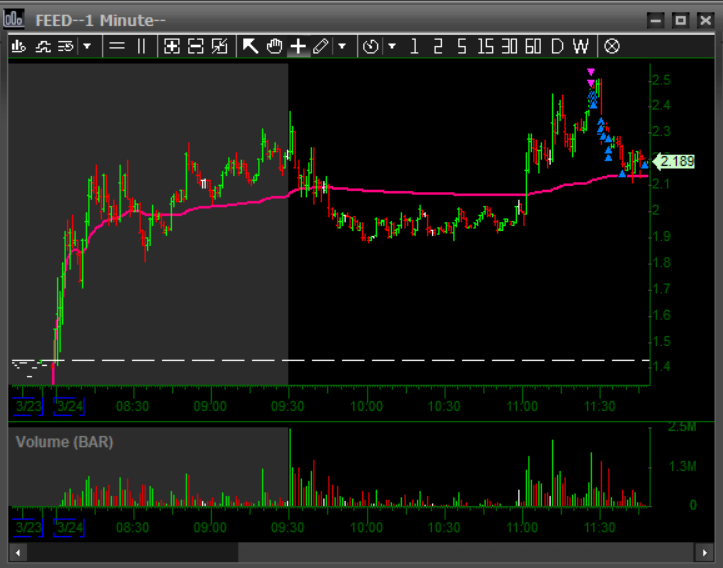The height and width of the screenshot is (568, 723).
Task: Expand the time interval dropdown arrow
Action: (392, 47)
